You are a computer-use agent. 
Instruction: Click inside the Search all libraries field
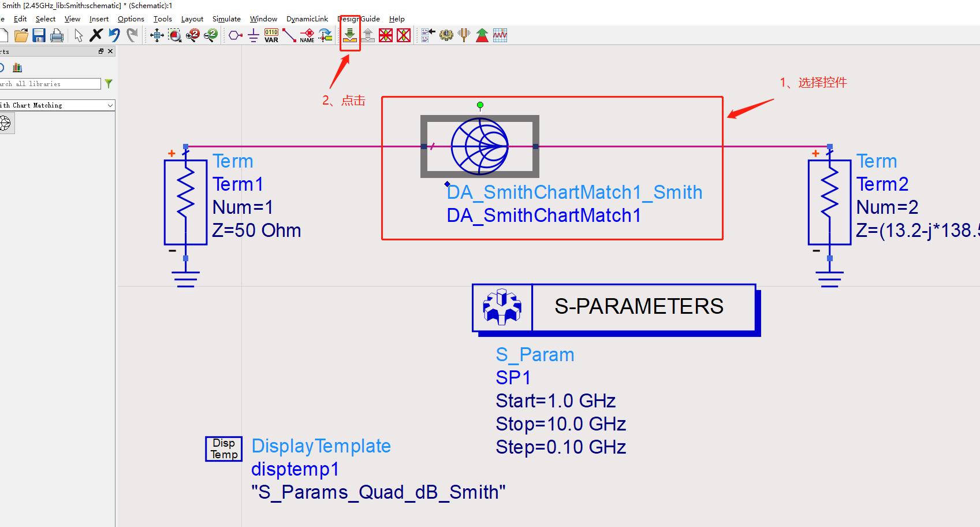(x=49, y=83)
